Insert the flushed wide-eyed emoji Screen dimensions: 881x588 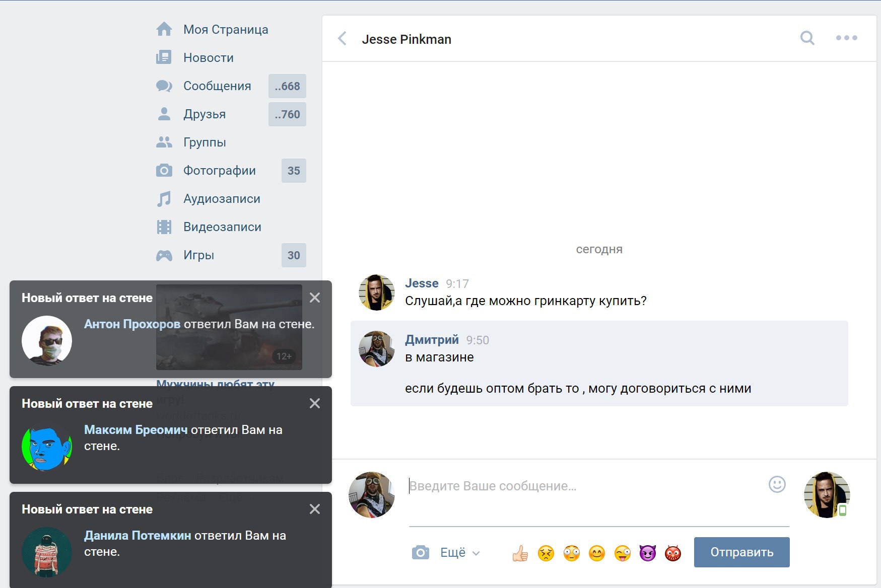[572, 553]
